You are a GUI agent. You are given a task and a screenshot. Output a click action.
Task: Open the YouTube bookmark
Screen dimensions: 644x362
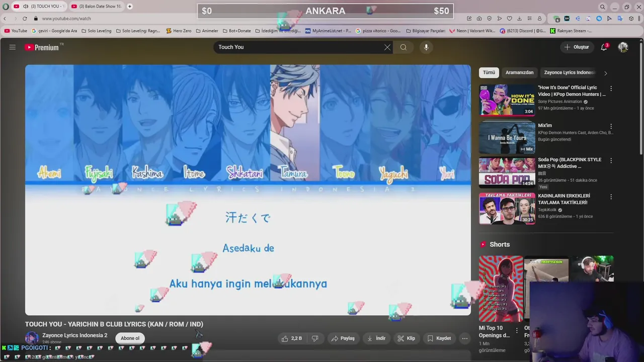[x=16, y=31]
